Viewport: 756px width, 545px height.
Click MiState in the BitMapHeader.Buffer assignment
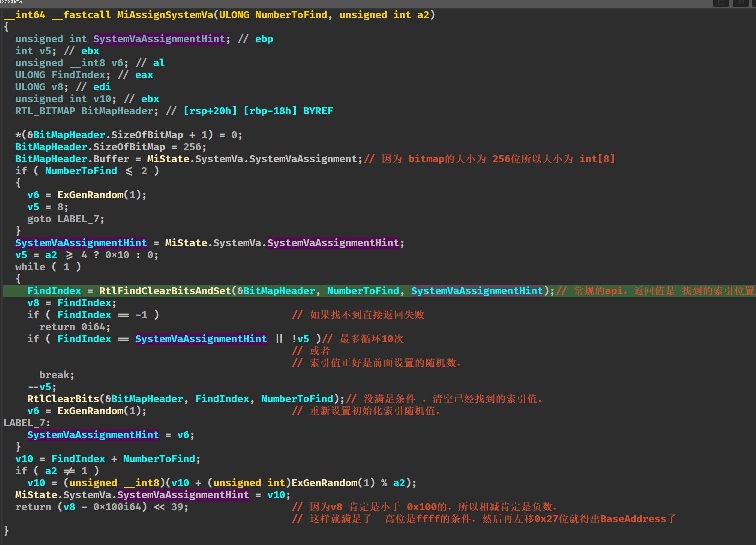tap(168, 159)
